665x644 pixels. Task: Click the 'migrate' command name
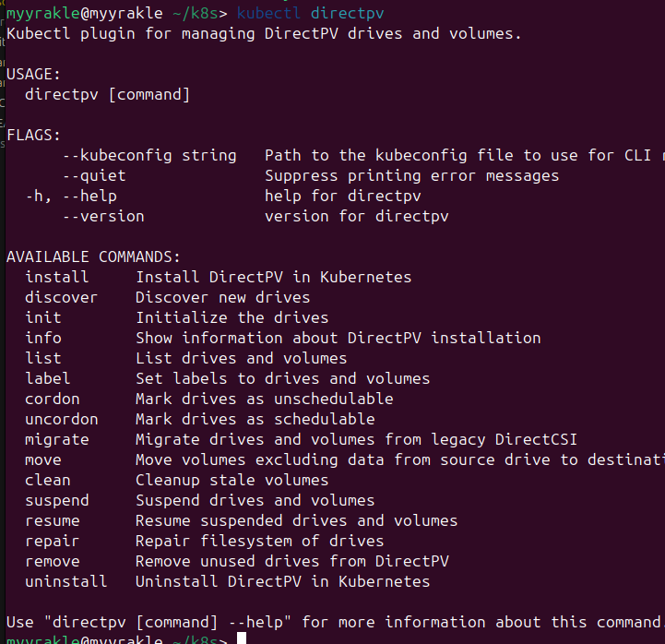pos(57,439)
